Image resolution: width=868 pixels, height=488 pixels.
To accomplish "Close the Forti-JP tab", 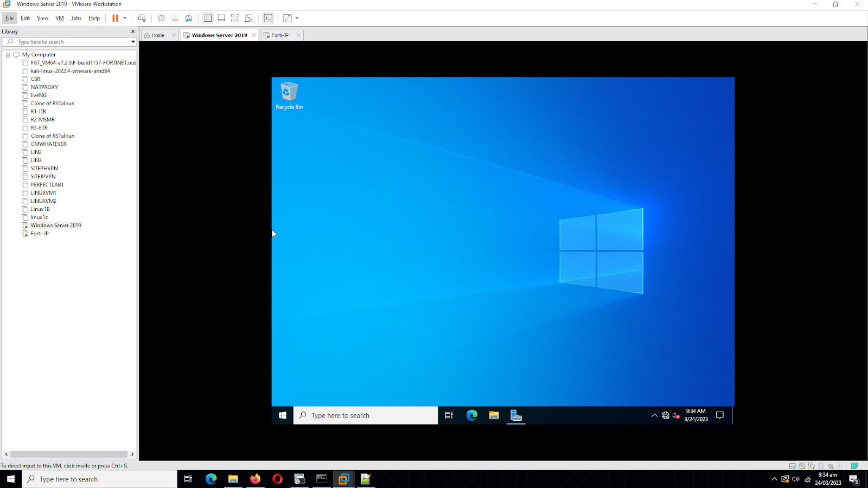I will pos(298,35).
